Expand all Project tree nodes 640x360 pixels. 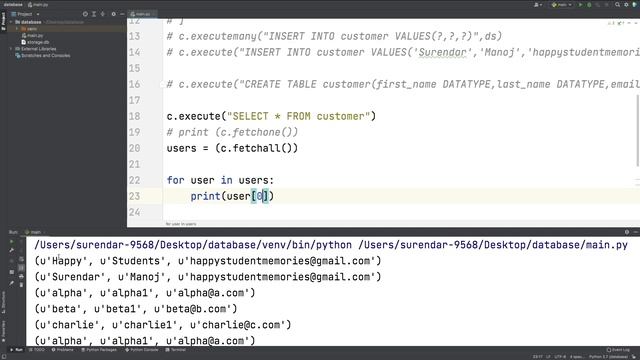[94, 14]
